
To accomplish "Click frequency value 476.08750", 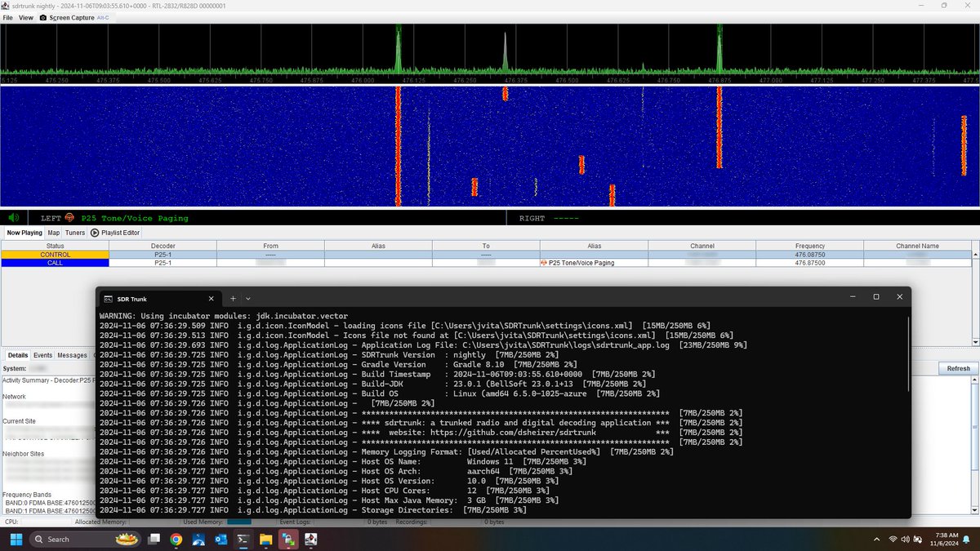I will coord(809,255).
